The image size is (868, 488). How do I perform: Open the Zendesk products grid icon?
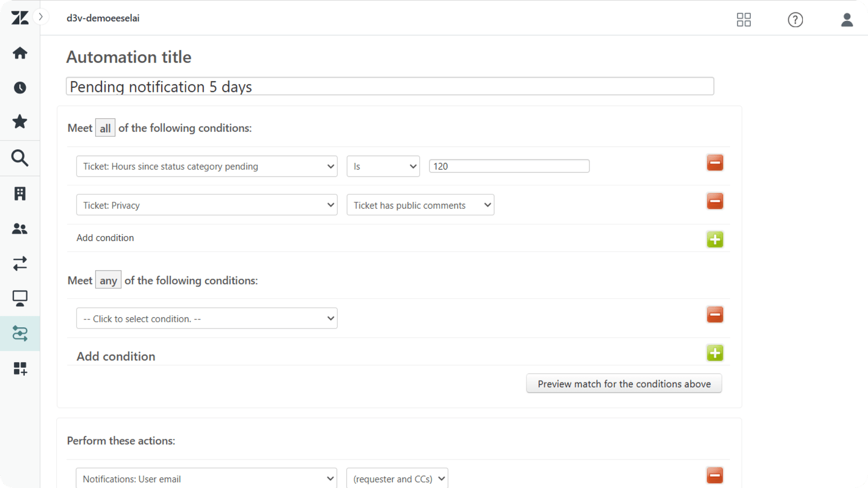743,20
